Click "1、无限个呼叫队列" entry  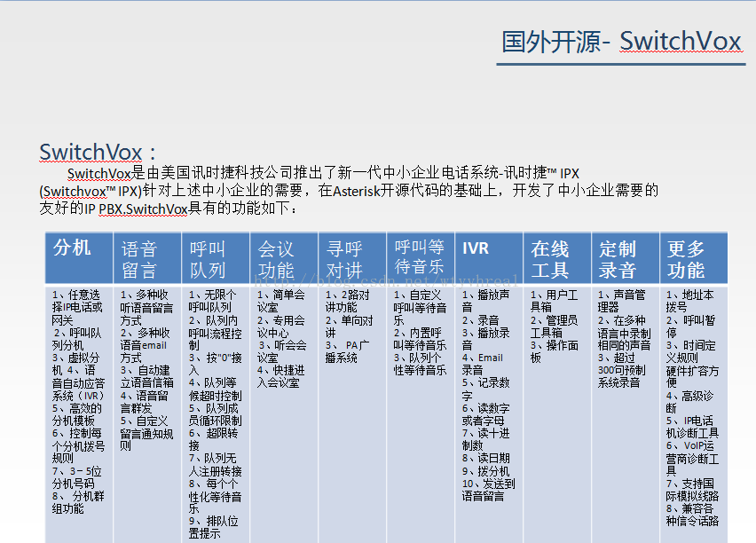click(212, 301)
